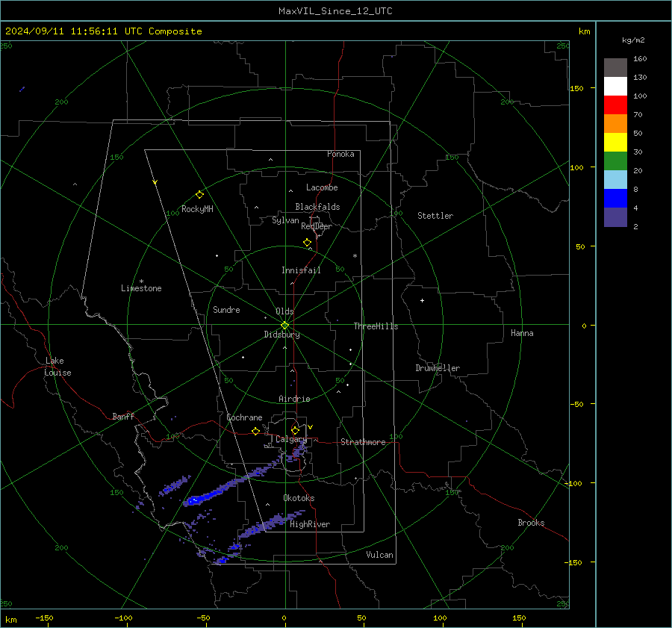Image resolution: width=672 pixels, height=628 pixels.
Task: Click the MaxVIL_Since_12_UTC title
Action: click(335, 11)
